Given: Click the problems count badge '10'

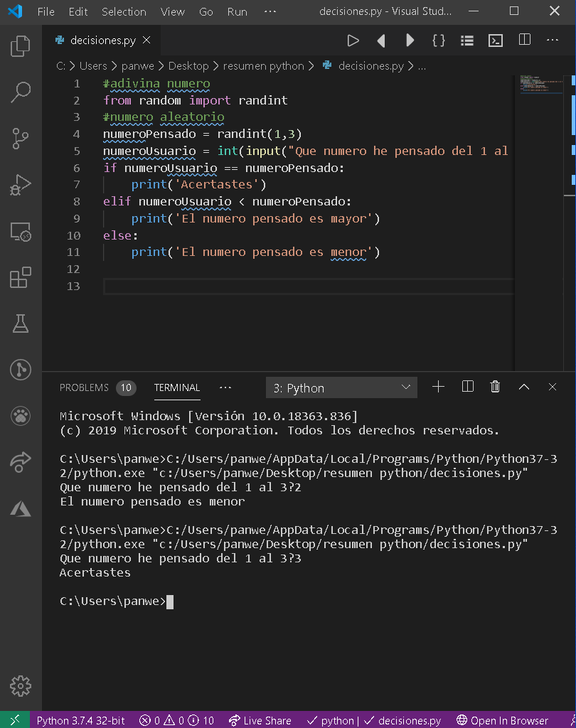Looking at the screenshot, I should pos(126,387).
